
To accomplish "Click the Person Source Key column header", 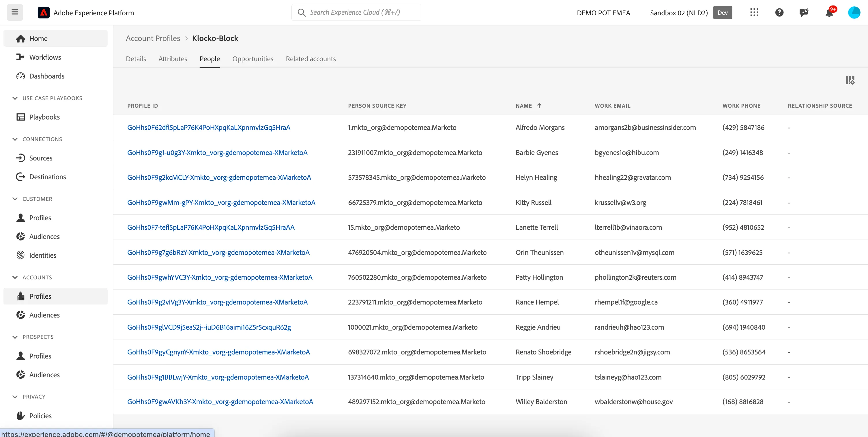I will coord(377,106).
